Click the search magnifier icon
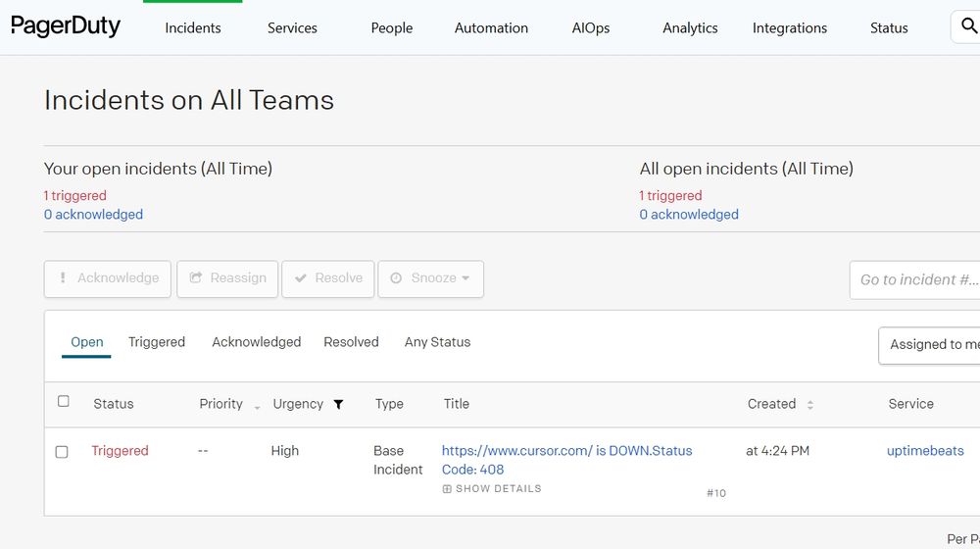This screenshot has width=980, height=549. click(969, 26)
